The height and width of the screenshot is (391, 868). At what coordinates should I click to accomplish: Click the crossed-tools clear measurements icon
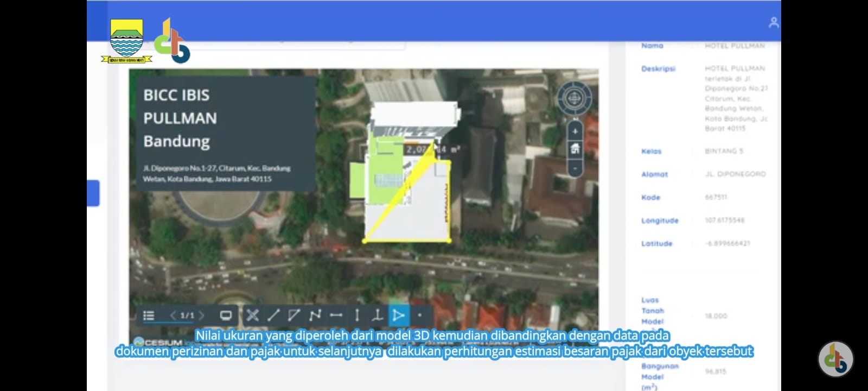252,315
